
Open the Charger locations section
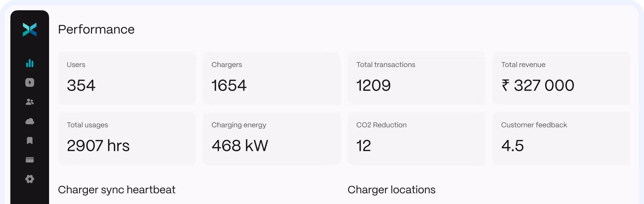[392, 190]
